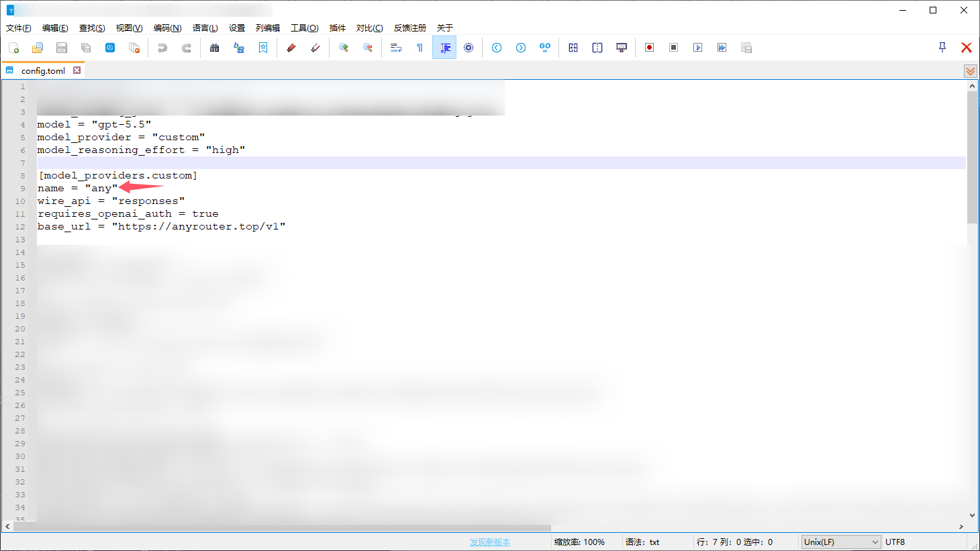This screenshot has width=980, height=551.
Task: Open the 查找(S) menu
Action: 92,28
